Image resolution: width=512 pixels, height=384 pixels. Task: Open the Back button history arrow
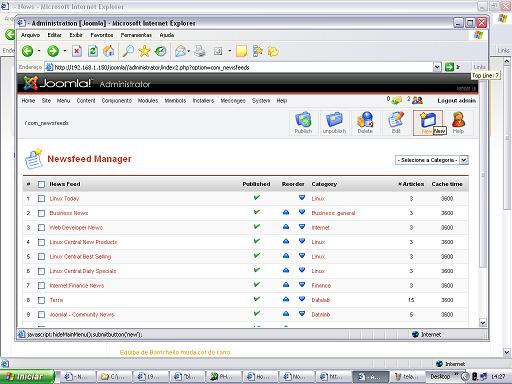tap(39, 51)
